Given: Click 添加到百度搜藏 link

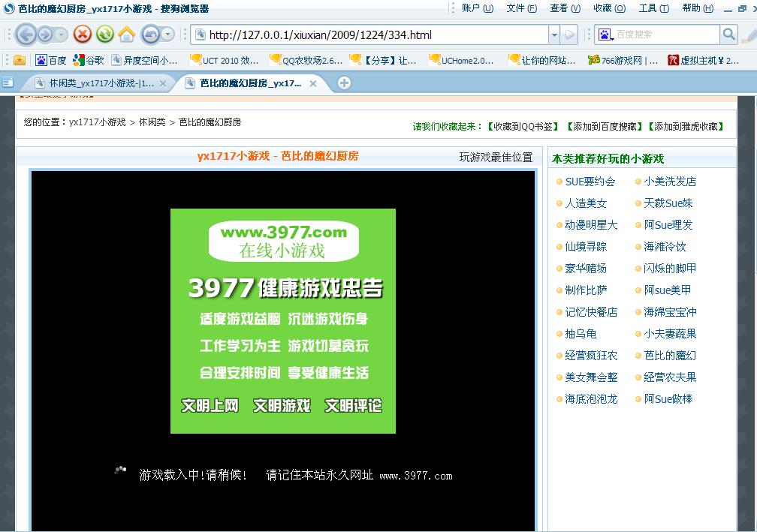Looking at the screenshot, I should (x=605, y=126).
